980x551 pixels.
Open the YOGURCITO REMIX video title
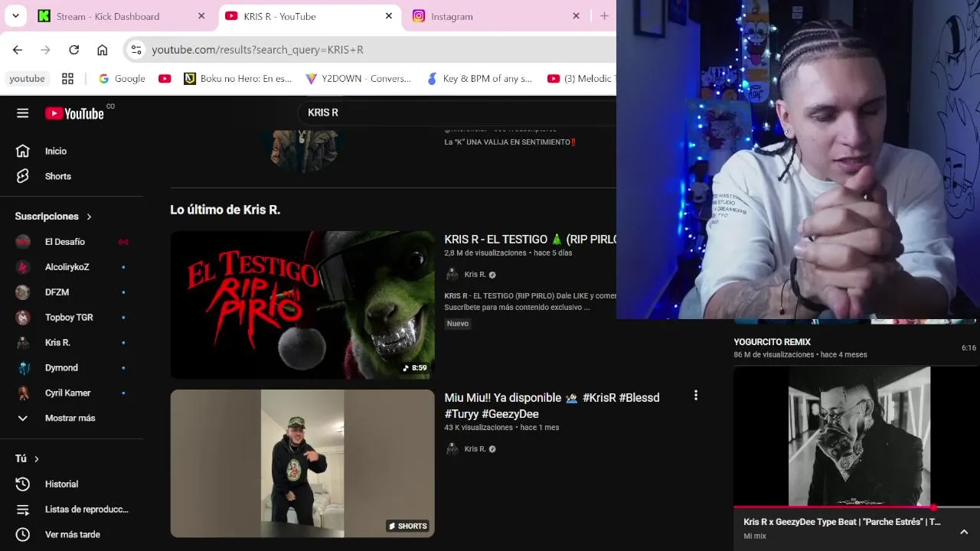[772, 342]
